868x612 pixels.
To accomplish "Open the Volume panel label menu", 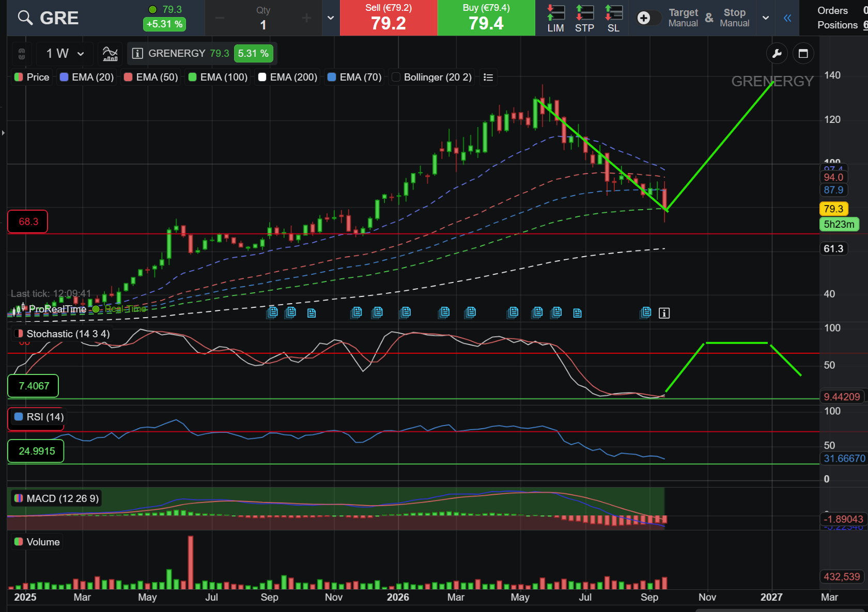I will [37, 542].
